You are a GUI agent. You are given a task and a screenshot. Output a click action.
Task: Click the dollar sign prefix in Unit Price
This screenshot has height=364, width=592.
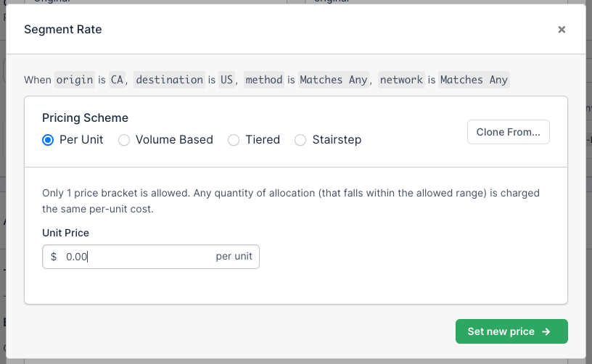click(54, 257)
